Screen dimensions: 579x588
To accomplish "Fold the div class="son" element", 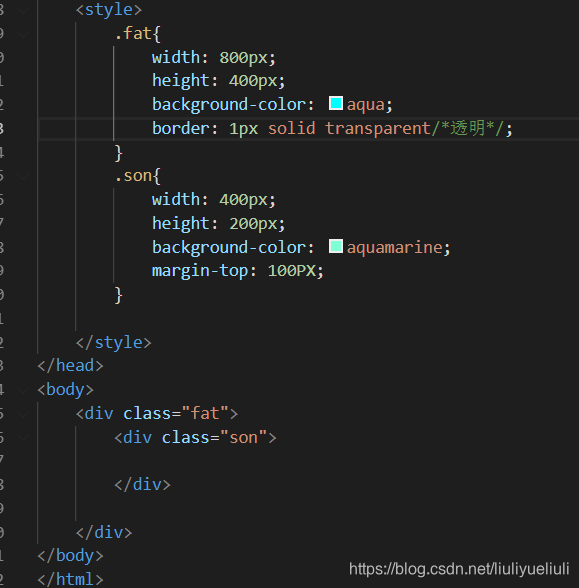I will (23, 438).
